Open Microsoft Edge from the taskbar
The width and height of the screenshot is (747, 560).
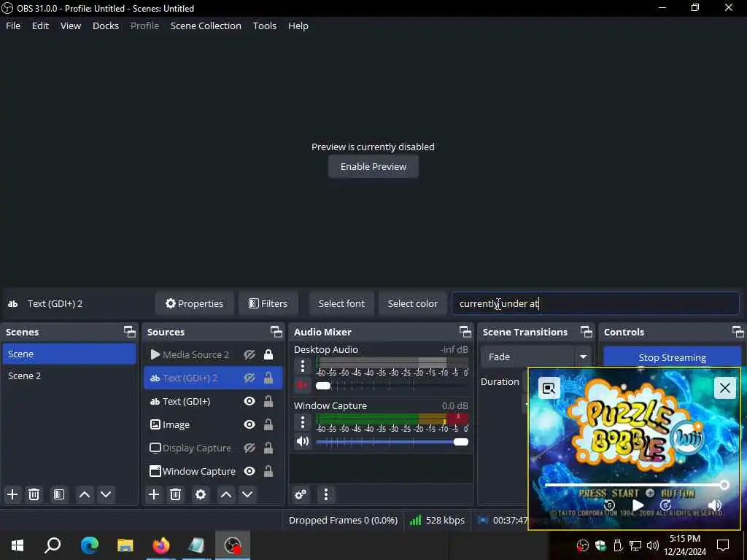pyautogui.click(x=90, y=545)
